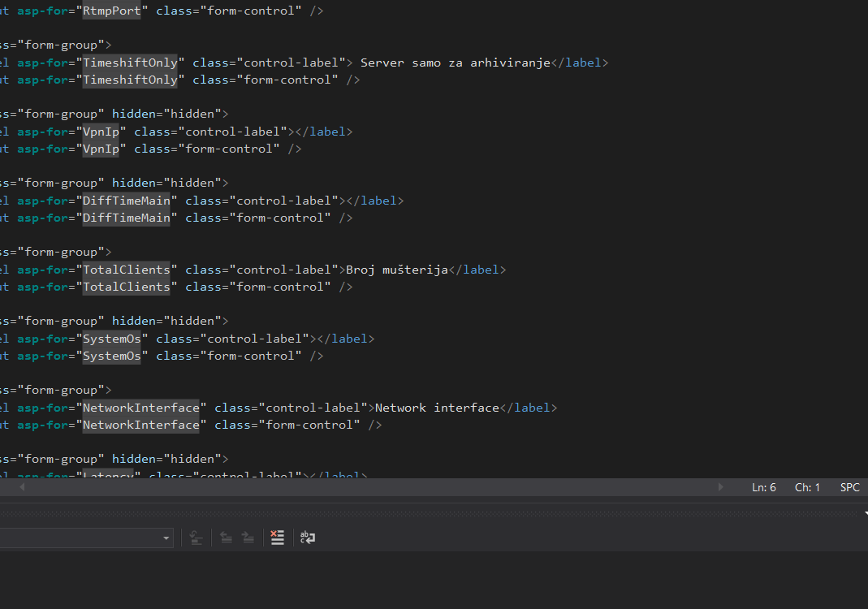Go to previous message in Output toolbar
Viewport: 868px width, 609px height.
click(x=226, y=538)
